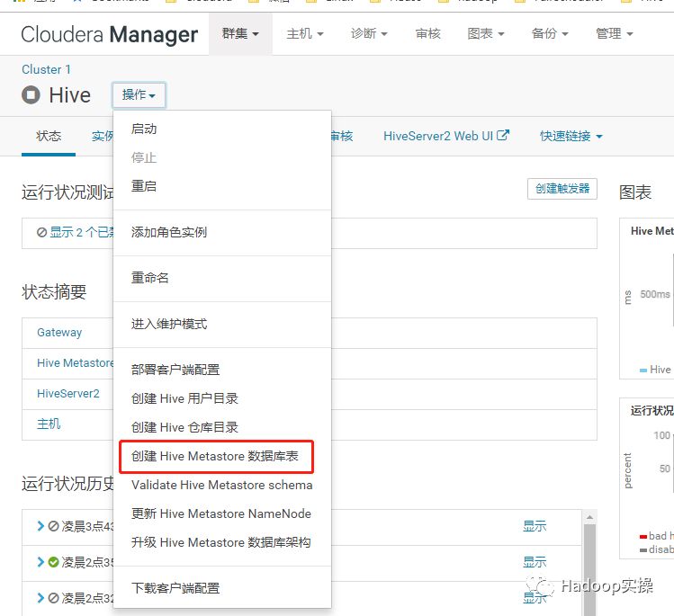Expand the 凌晨2点35 history row
674x616 pixels.
[x=40, y=562]
